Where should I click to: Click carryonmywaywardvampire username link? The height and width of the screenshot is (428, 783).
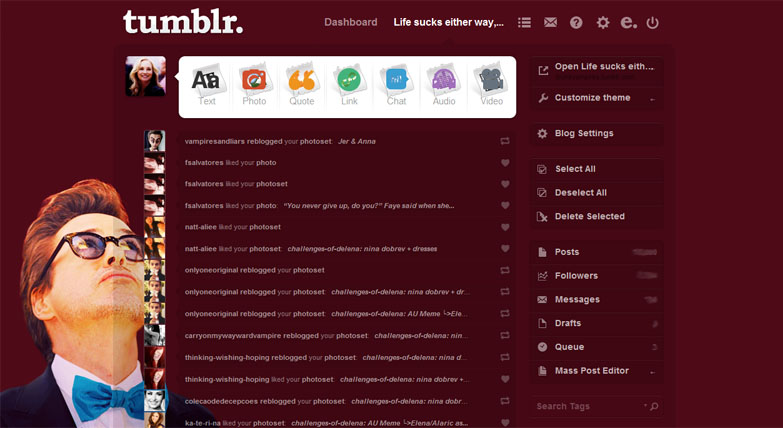pyautogui.click(x=233, y=336)
